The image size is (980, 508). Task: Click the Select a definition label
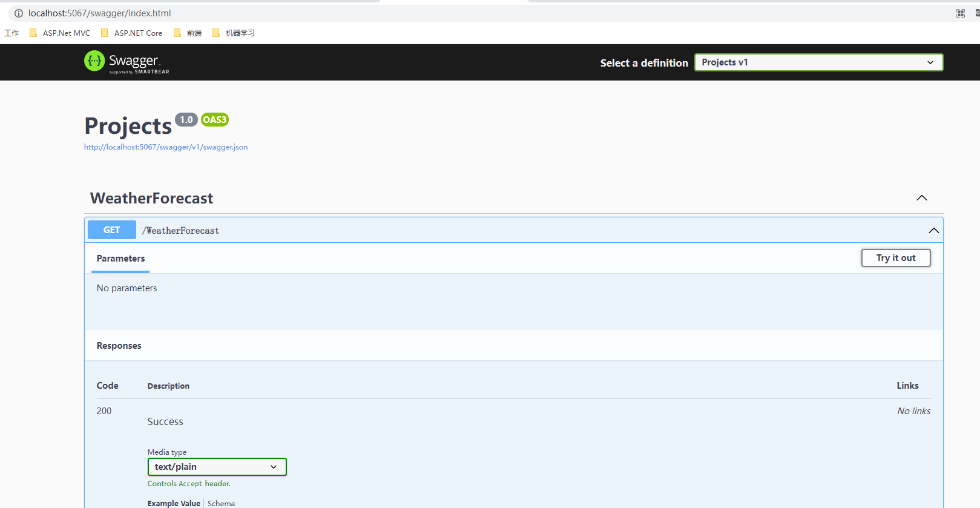[x=644, y=63]
